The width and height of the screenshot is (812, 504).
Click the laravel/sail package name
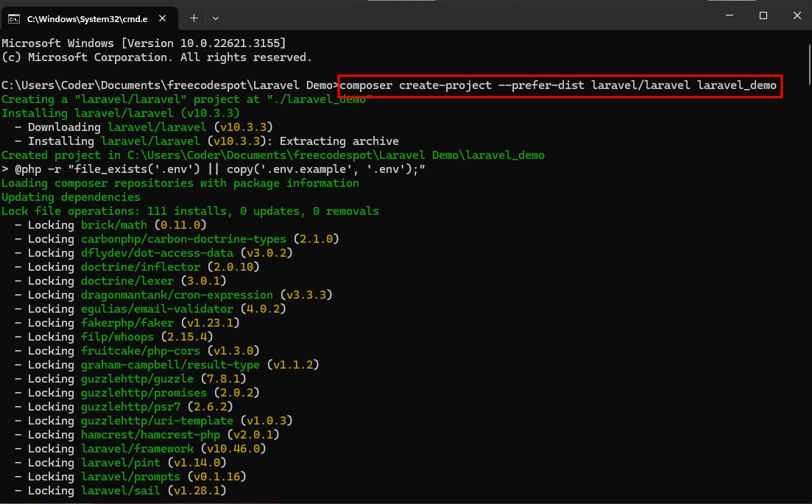click(121, 491)
